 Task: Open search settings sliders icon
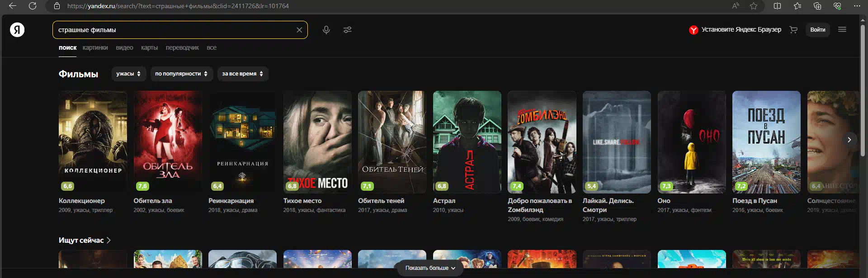(x=347, y=30)
